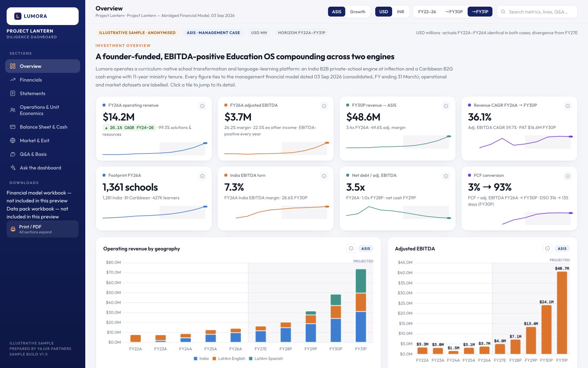Open info icon on FY26A adjusted EBITDA tile
588x368 pixels.
(324, 106)
